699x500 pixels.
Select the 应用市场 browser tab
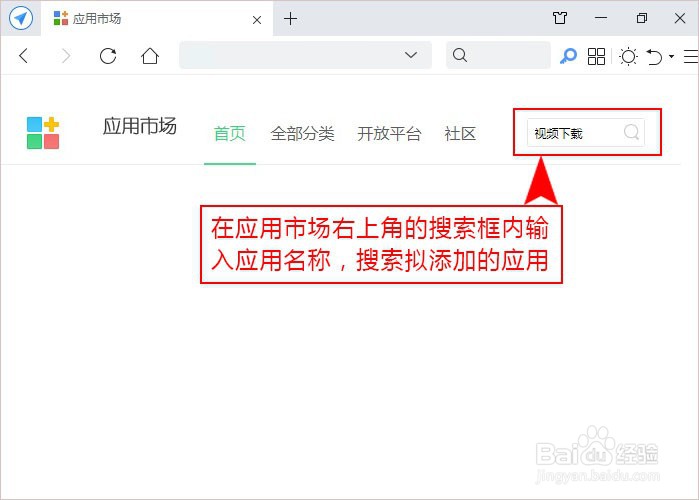[157, 19]
